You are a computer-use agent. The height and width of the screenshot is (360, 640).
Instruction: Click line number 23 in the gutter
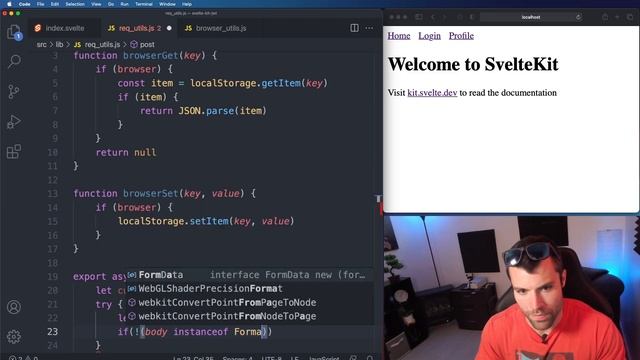[53, 331]
